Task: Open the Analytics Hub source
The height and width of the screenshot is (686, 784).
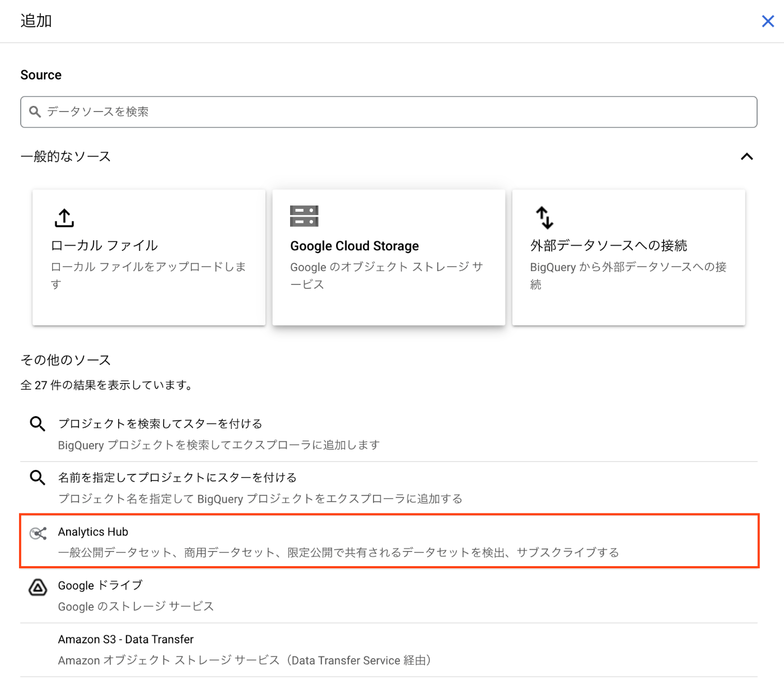Action: click(x=389, y=542)
